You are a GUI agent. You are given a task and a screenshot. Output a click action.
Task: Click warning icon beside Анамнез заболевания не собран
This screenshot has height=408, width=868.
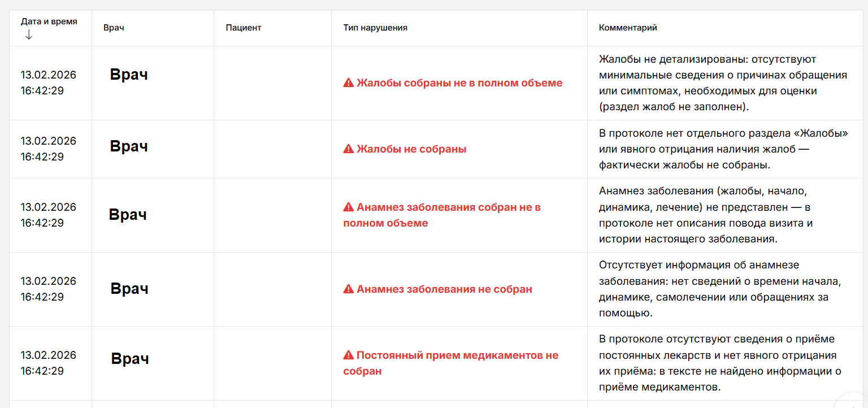tap(348, 289)
